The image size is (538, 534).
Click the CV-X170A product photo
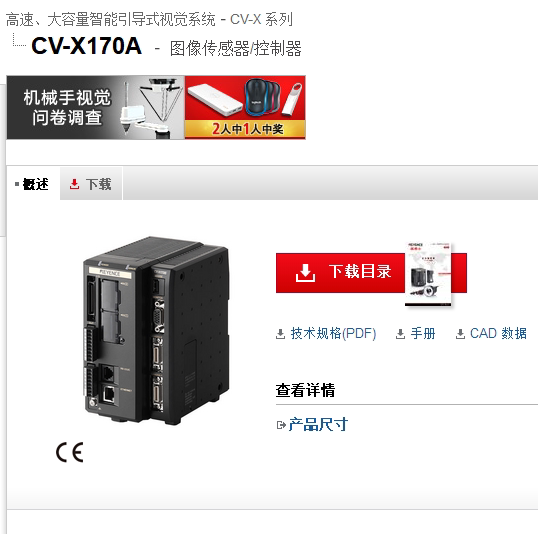point(156,330)
